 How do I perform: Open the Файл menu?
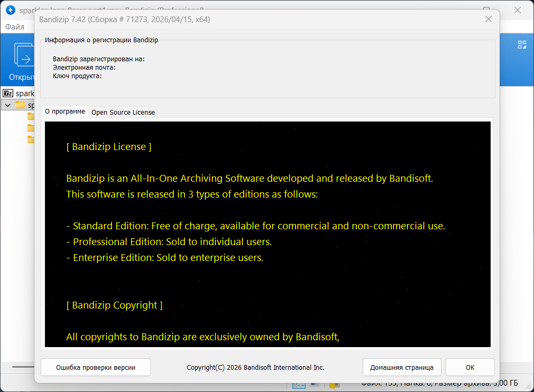click(x=15, y=26)
